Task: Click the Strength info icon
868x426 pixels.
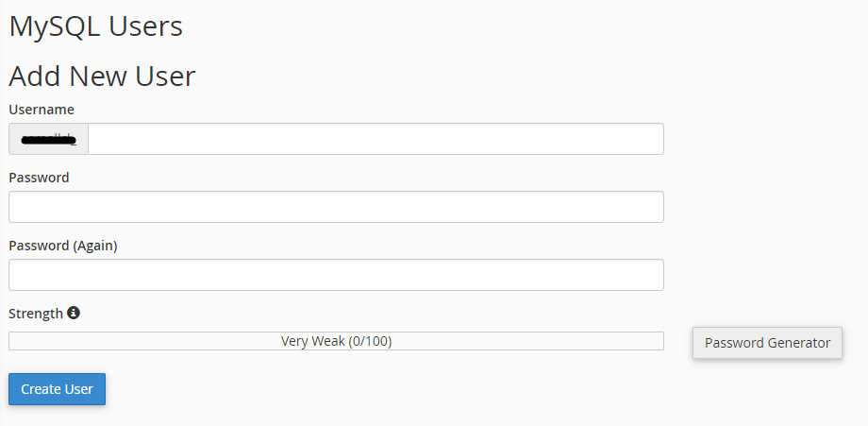Action: click(x=74, y=313)
